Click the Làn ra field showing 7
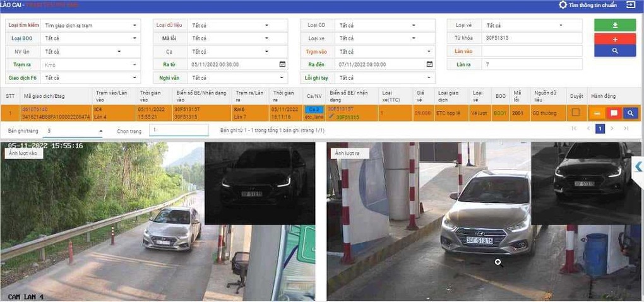 [x=532, y=64]
